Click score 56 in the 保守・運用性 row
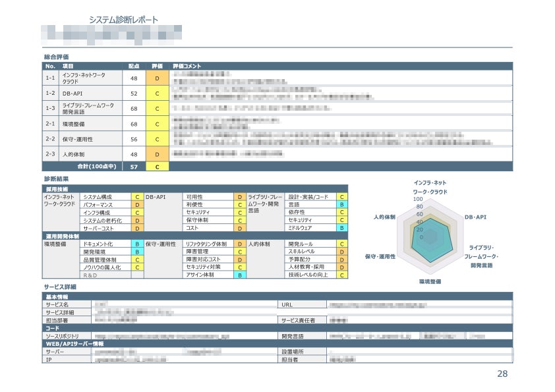The width and height of the screenshot is (555, 392). [x=134, y=140]
